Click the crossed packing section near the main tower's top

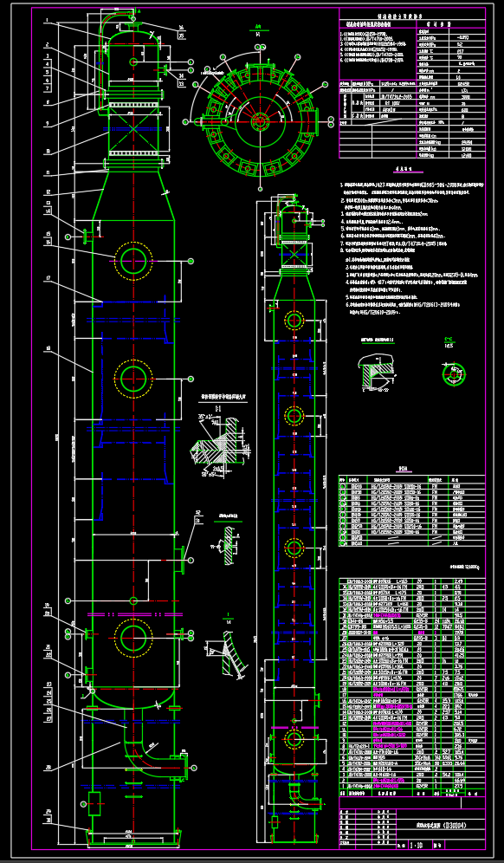pos(133,130)
